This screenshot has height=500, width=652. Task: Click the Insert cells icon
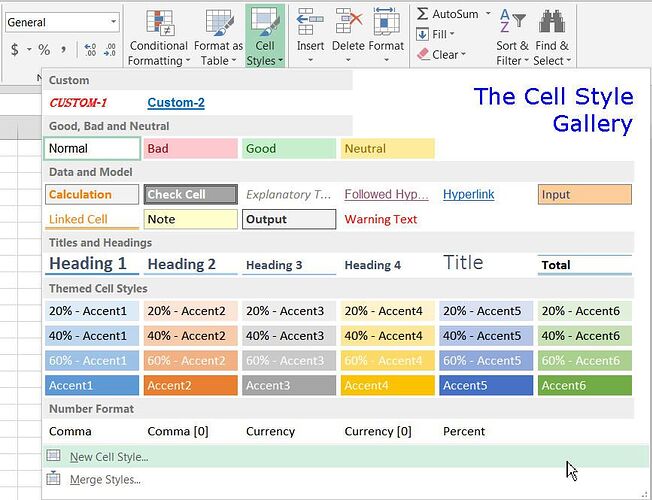[310, 22]
